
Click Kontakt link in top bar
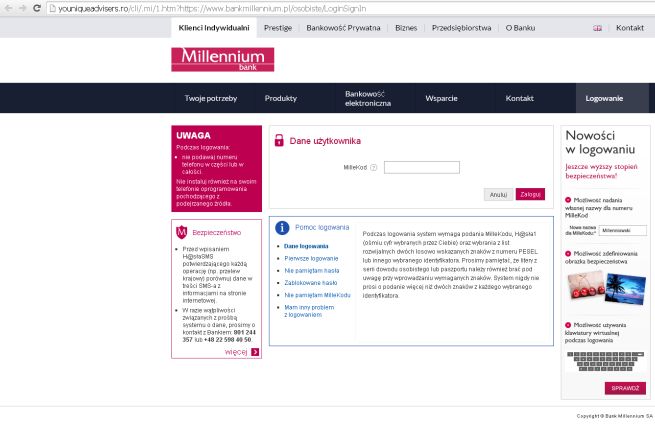tap(630, 28)
